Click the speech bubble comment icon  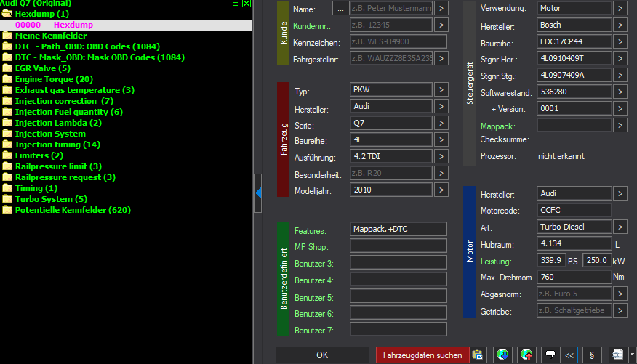tap(550, 355)
